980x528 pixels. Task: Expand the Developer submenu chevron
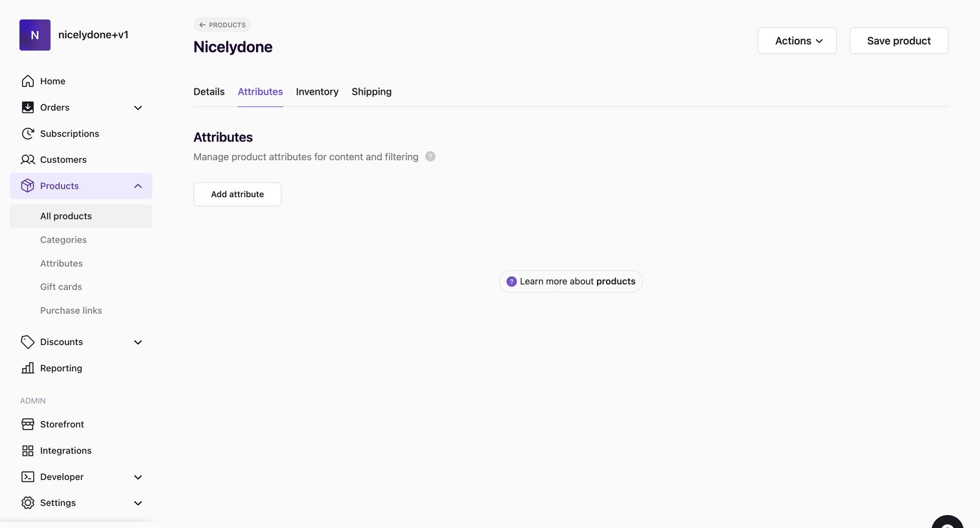point(138,477)
